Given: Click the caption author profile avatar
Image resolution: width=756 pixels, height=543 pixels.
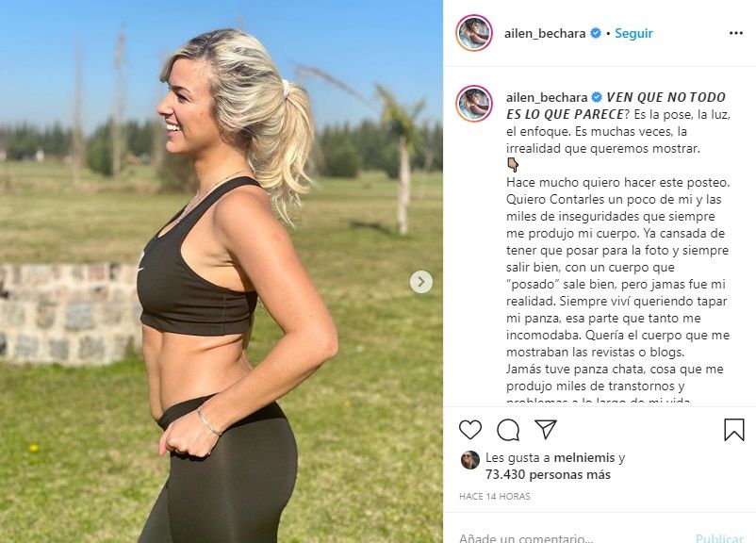Looking at the screenshot, I should pyautogui.click(x=474, y=103).
